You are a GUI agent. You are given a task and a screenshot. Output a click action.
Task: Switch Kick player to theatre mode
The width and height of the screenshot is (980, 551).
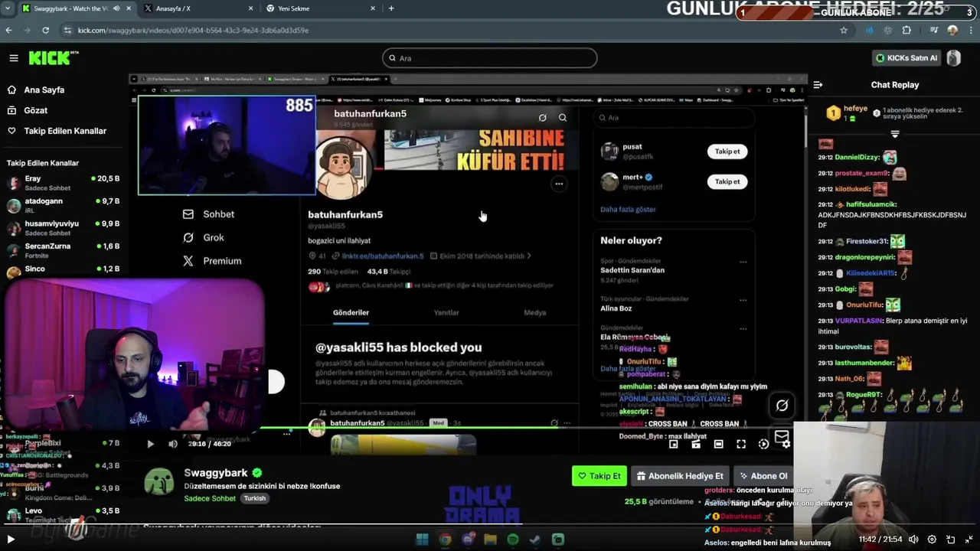coord(718,444)
